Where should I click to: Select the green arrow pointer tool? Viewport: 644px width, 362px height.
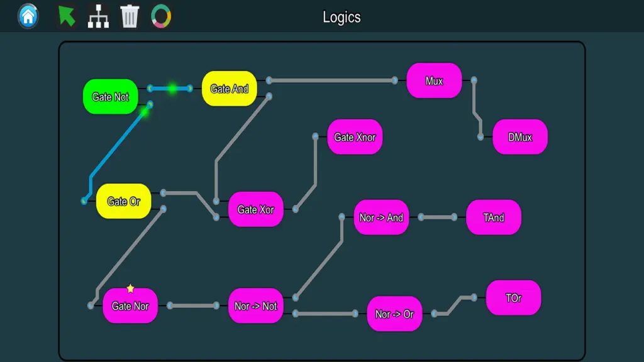pos(67,16)
